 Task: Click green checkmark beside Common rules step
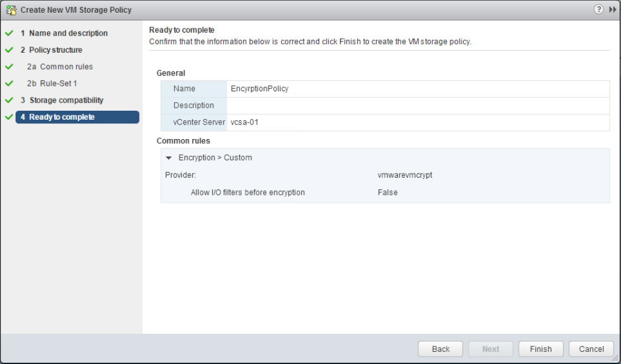click(x=9, y=67)
